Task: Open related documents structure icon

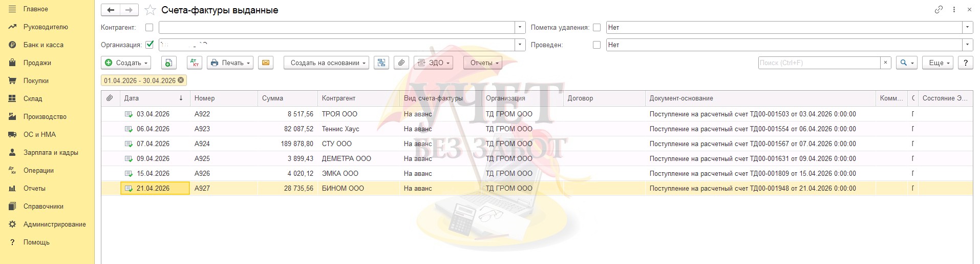Action: [381, 63]
